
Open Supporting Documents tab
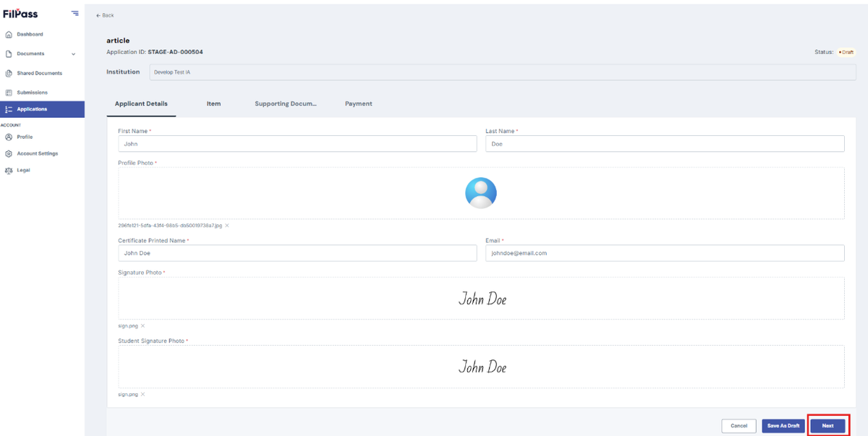[286, 104]
